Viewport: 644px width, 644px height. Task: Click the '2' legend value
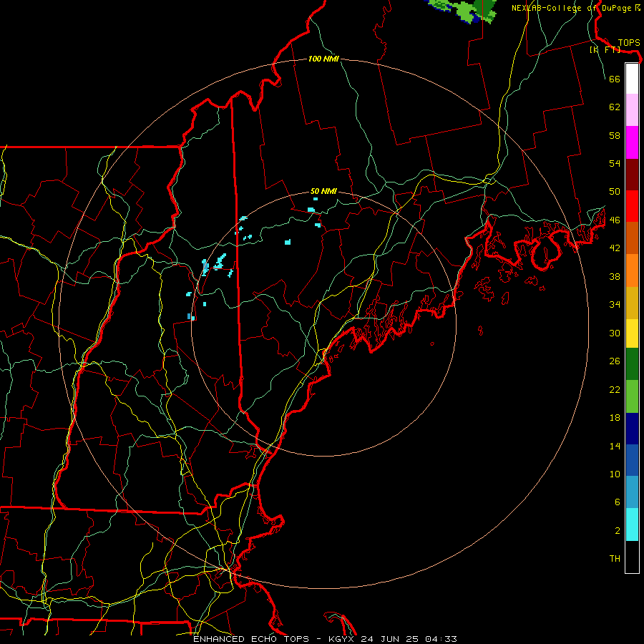[x=618, y=531]
